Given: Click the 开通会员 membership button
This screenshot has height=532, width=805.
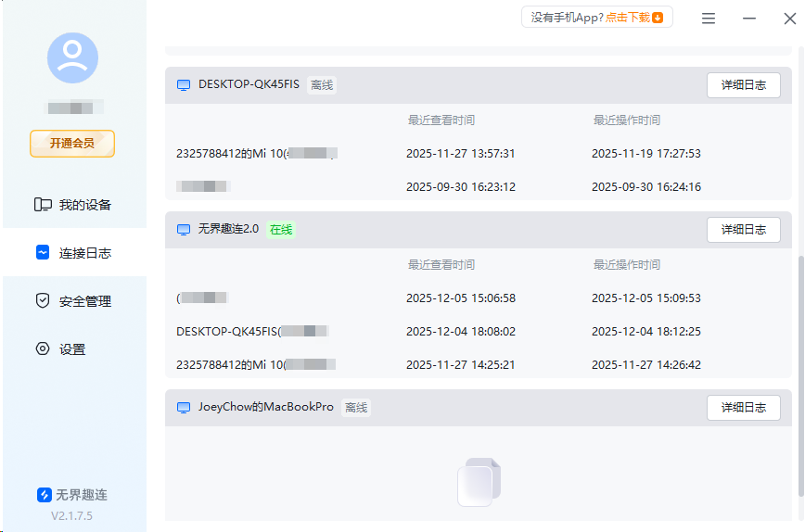Looking at the screenshot, I should coord(72,144).
